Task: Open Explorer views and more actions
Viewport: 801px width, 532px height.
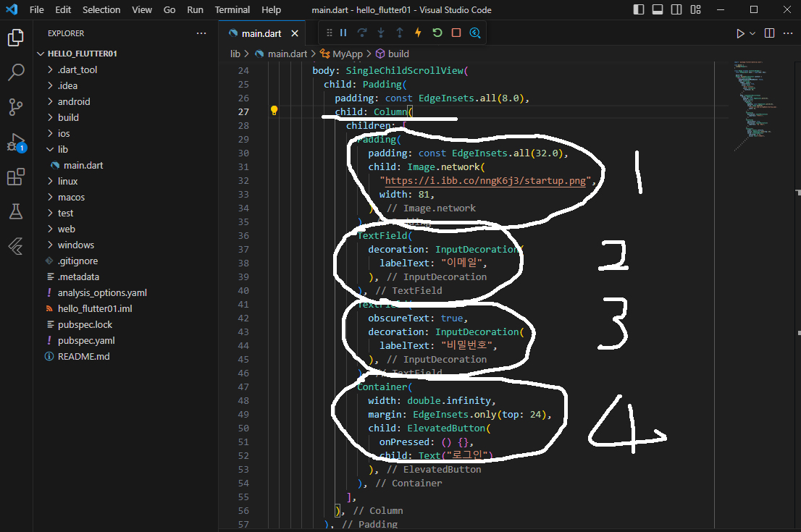Action: pos(201,33)
